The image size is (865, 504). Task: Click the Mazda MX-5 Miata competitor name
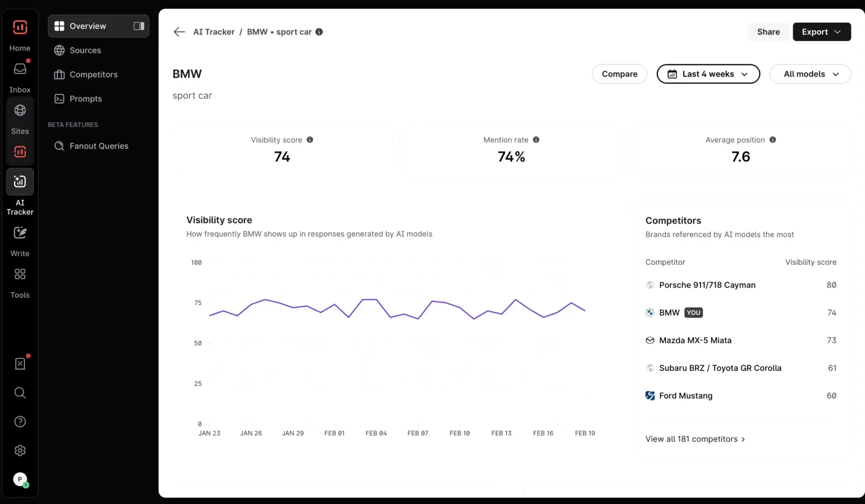coord(695,340)
